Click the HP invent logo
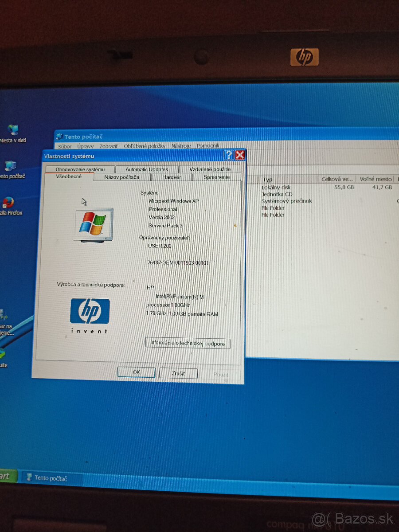 click(x=90, y=316)
